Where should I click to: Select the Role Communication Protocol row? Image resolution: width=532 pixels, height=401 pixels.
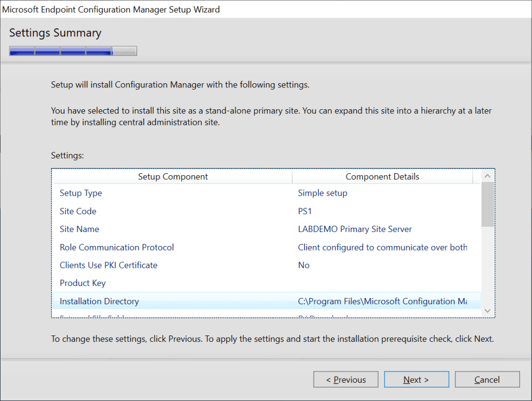click(x=117, y=248)
